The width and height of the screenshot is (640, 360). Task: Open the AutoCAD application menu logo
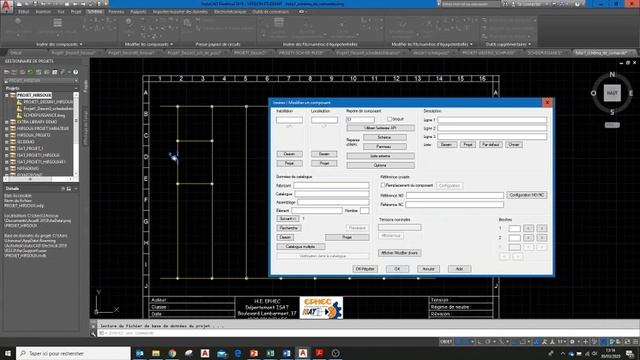coord(6,7)
